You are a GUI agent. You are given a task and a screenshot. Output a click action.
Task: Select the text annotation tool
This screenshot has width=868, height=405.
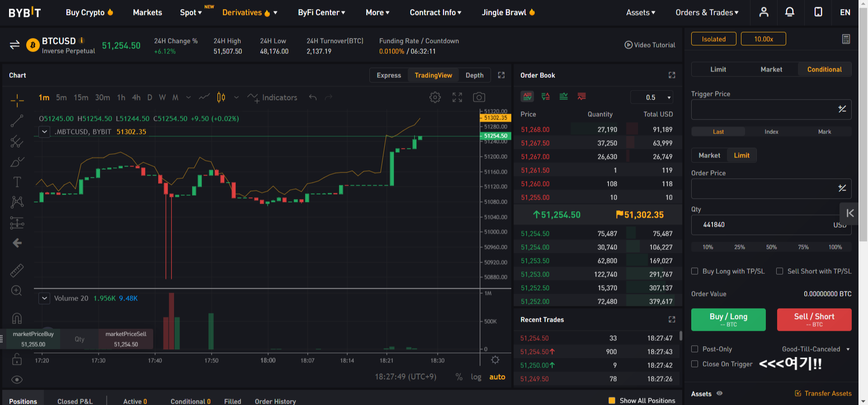click(x=17, y=182)
